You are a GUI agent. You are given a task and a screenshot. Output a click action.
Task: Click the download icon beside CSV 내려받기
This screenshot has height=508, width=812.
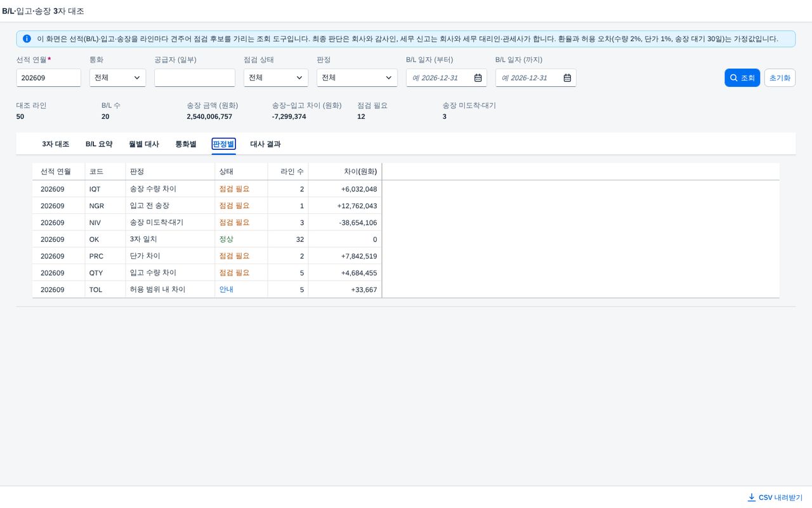click(x=752, y=497)
